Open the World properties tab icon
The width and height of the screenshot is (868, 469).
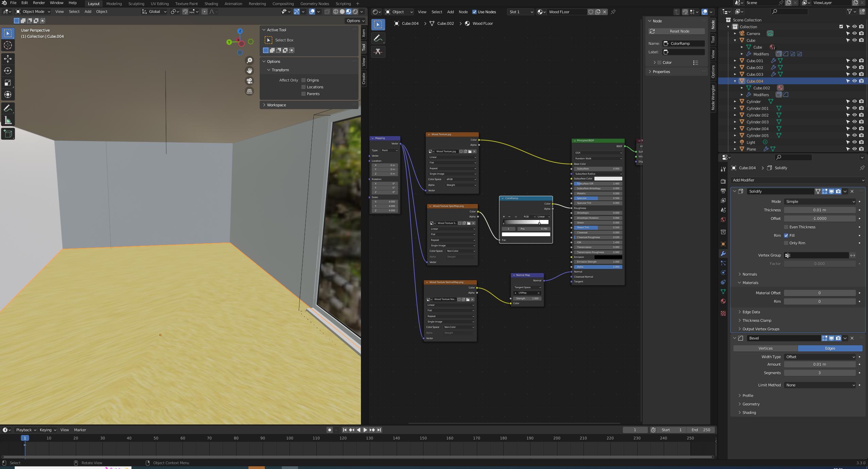tap(723, 220)
